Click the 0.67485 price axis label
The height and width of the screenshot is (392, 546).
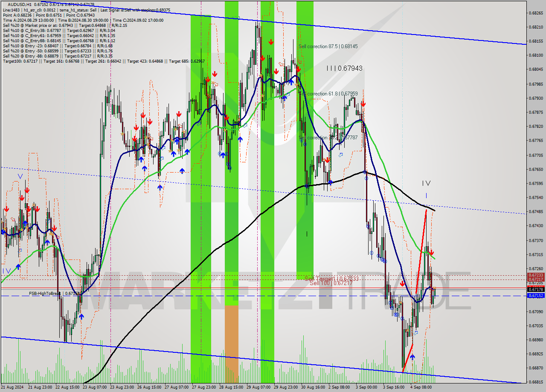tap(536, 212)
